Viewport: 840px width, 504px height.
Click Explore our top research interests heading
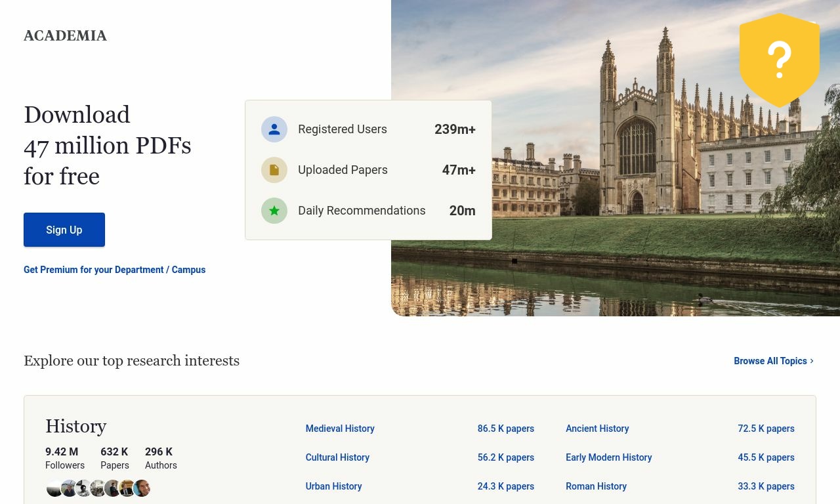click(131, 361)
